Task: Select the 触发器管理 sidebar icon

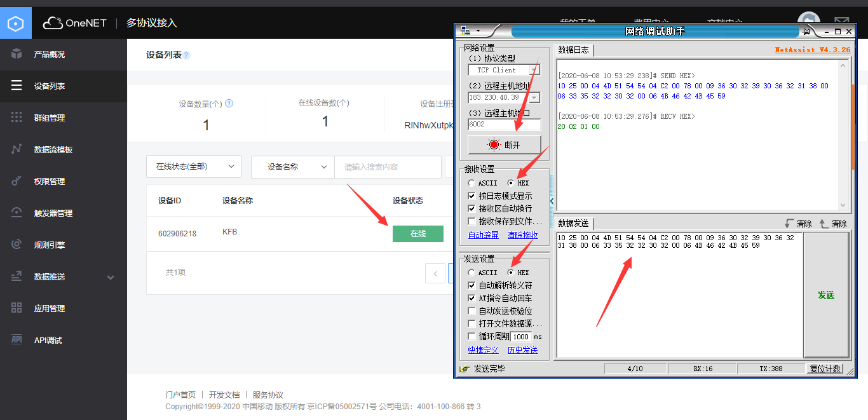Action: [15, 213]
